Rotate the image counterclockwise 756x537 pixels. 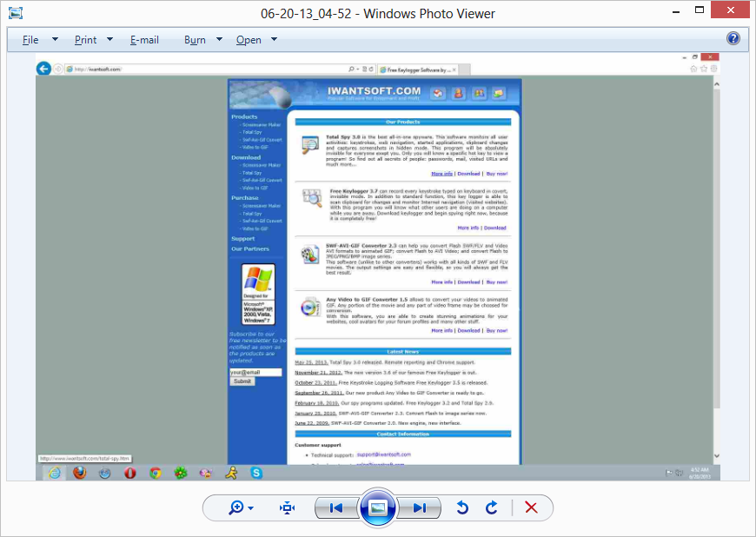click(x=462, y=508)
